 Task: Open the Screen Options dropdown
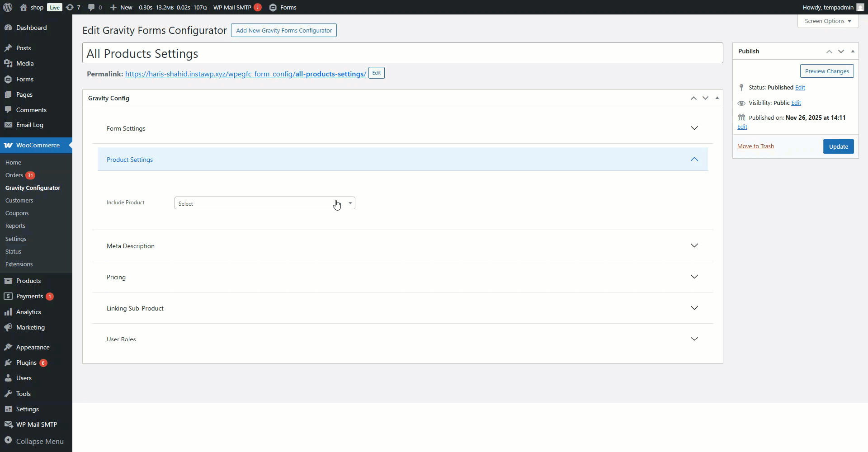click(828, 21)
